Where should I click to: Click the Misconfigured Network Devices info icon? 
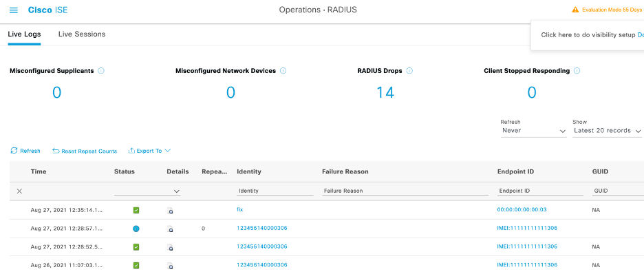tap(283, 71)
